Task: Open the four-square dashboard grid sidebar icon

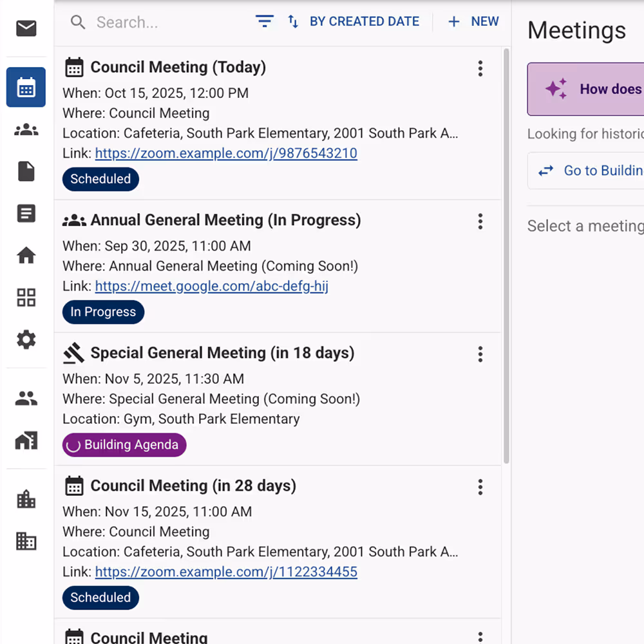Action: (x=26, y=298)
